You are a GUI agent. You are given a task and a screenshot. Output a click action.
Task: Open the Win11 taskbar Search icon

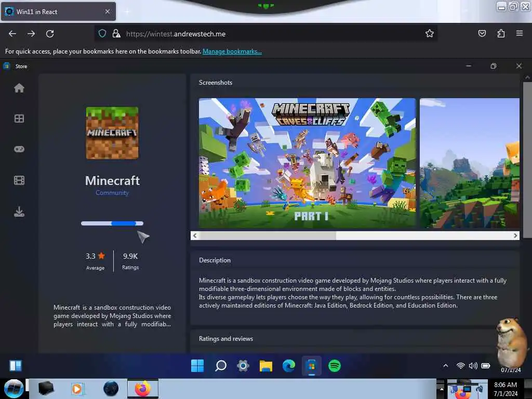[x=220, y=366]
